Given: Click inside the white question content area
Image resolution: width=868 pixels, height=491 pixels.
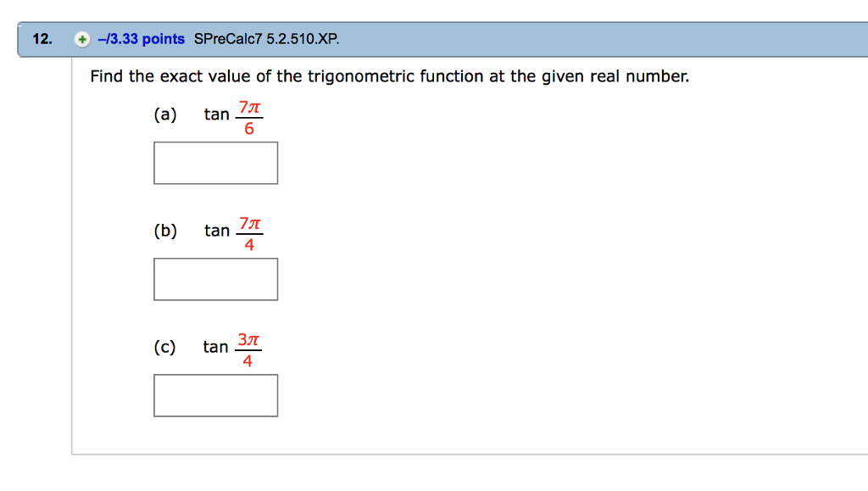Looking at the screenshot, I should click(x=551, y=254).
